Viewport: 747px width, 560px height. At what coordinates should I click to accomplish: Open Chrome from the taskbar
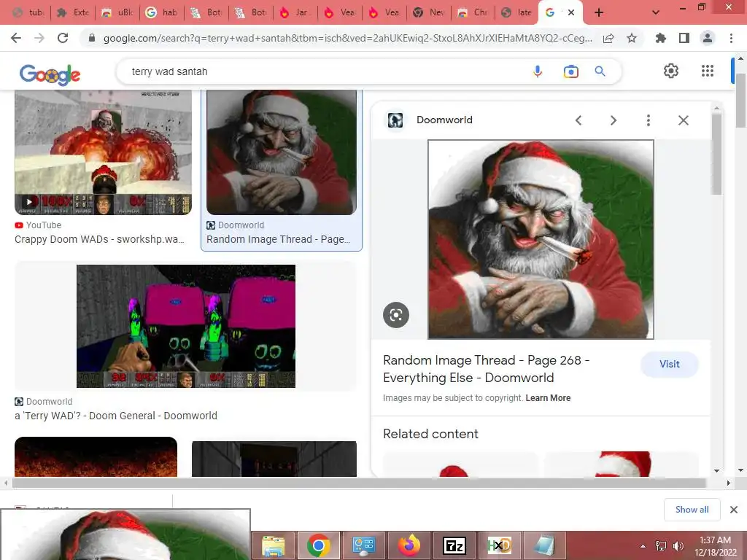(319, 545)
